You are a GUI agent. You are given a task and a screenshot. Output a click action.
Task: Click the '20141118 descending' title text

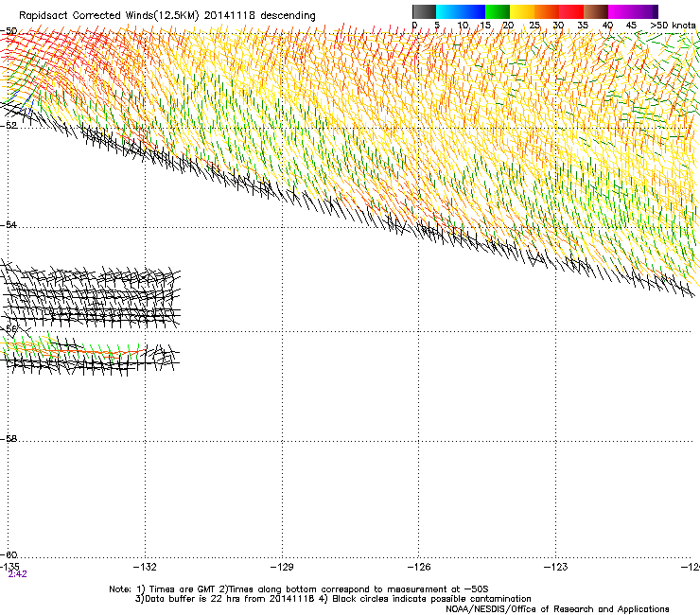pos(260,16)
